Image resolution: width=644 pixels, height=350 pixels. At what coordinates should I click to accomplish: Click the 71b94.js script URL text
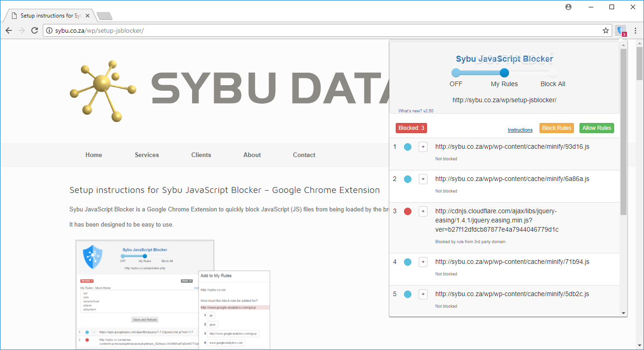tap(512, 262)
